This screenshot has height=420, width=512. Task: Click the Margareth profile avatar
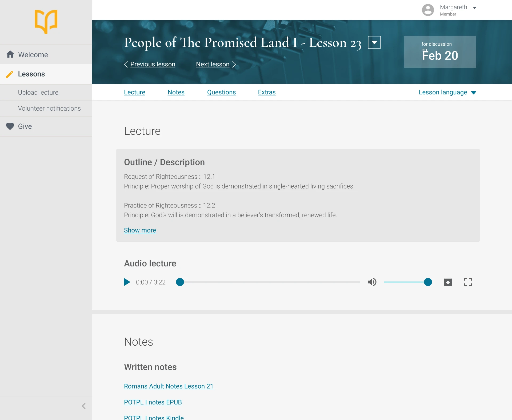pyautogui.click(x=428, y=10)
